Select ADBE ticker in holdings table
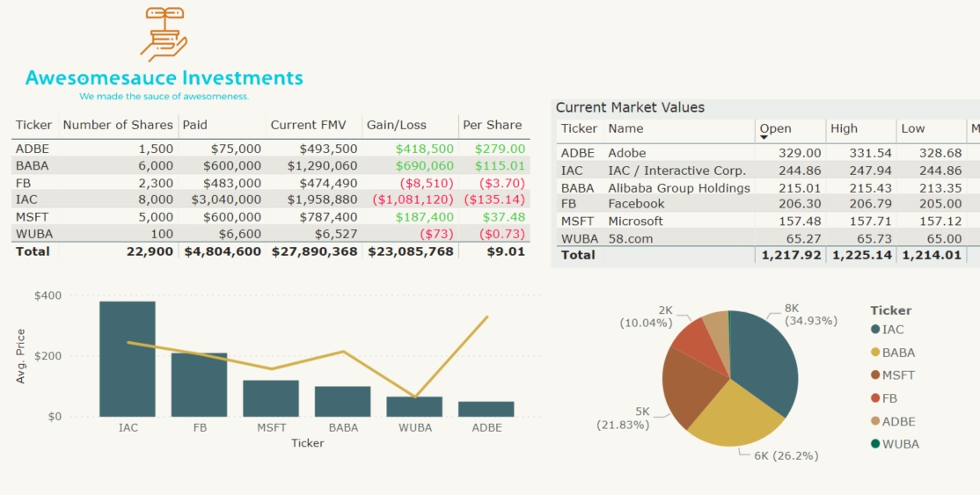The image size is (980, 495). 33,149
